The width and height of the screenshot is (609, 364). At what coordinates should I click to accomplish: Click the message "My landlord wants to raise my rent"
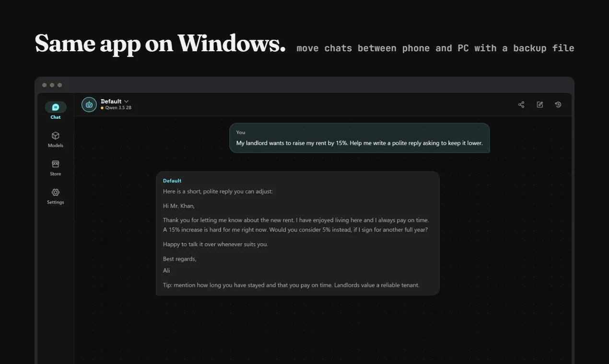pyautogui.click(x=360, y=143)
